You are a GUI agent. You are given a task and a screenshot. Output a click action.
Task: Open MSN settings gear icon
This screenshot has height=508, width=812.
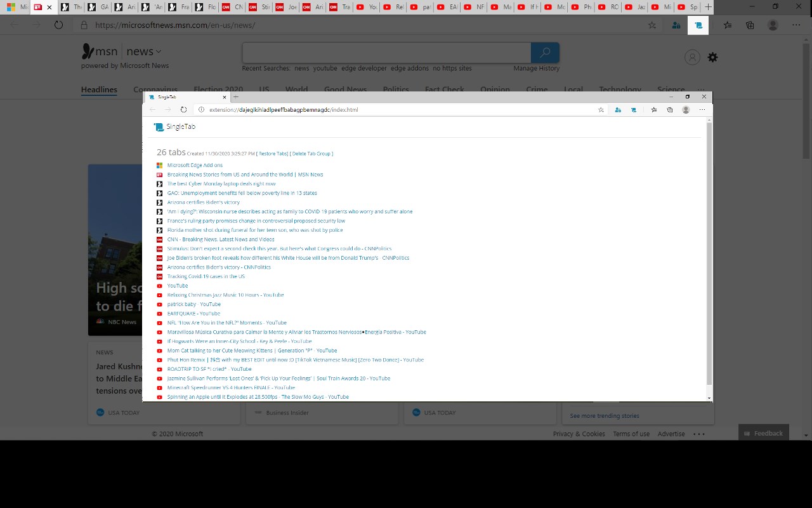(713, 57)
